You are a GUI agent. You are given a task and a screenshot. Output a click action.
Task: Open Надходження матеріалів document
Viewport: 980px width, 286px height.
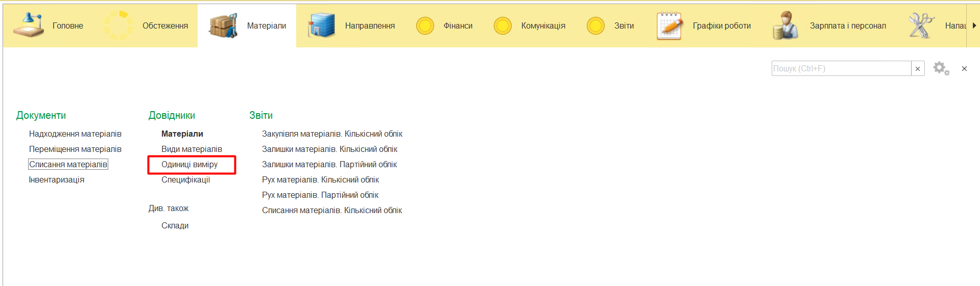point(75,134)
